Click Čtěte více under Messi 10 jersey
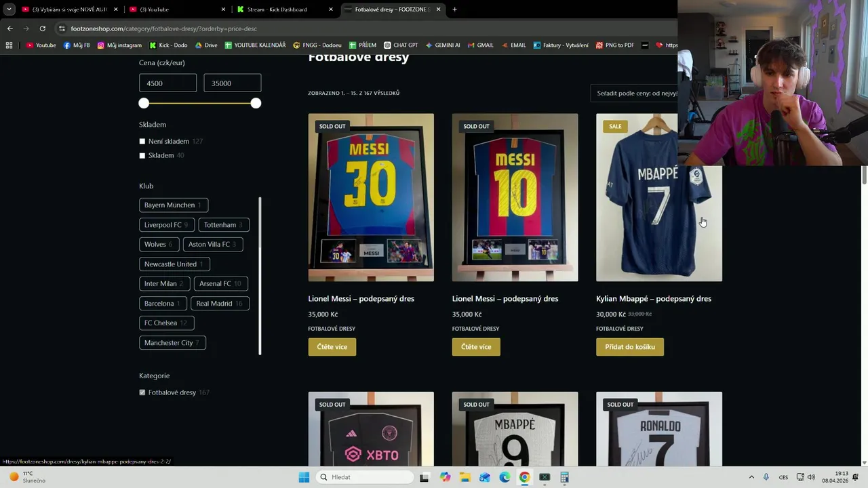868x488 pixels. click(x=476, y=347)
